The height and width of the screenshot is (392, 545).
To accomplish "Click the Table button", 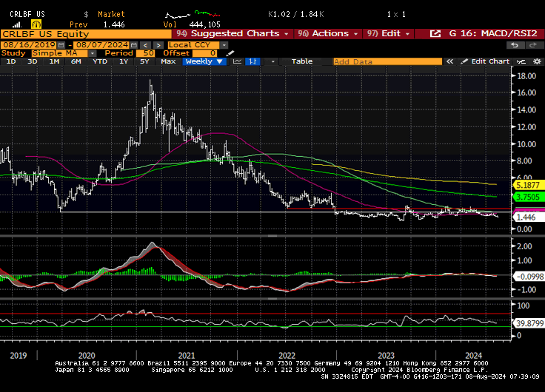I will point(301,61).
